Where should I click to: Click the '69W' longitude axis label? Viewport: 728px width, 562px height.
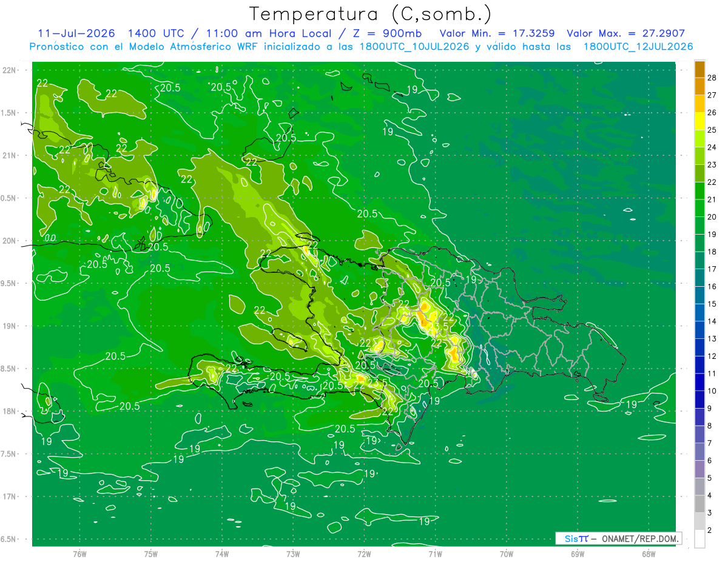click(x=578, y=554)
